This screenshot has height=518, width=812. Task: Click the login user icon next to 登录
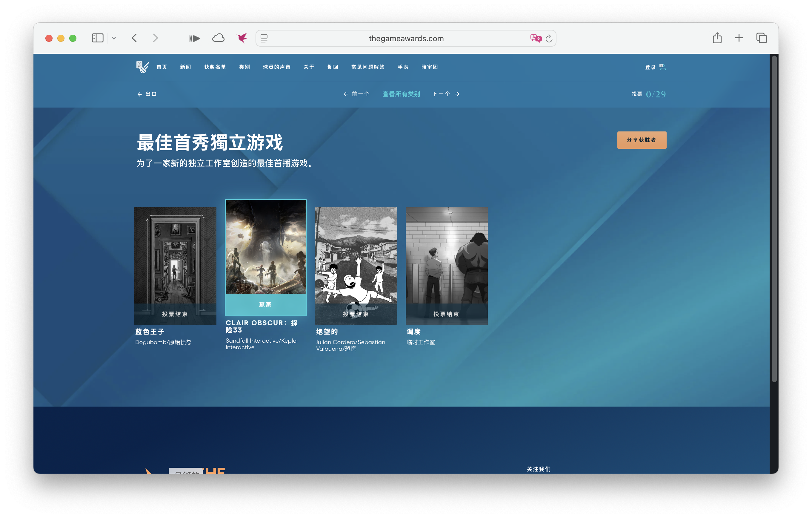click(x=663, y=67)
